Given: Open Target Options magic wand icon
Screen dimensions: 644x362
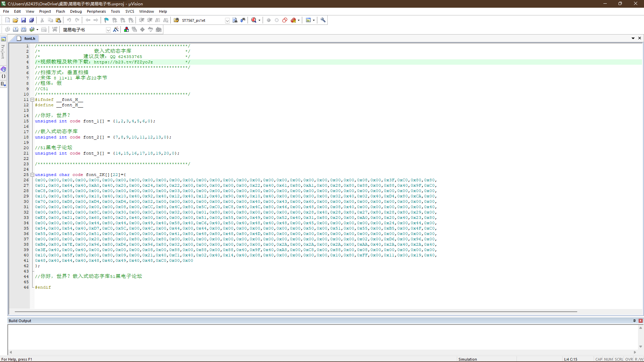Looking at the screenshot, I should (116, 30).
